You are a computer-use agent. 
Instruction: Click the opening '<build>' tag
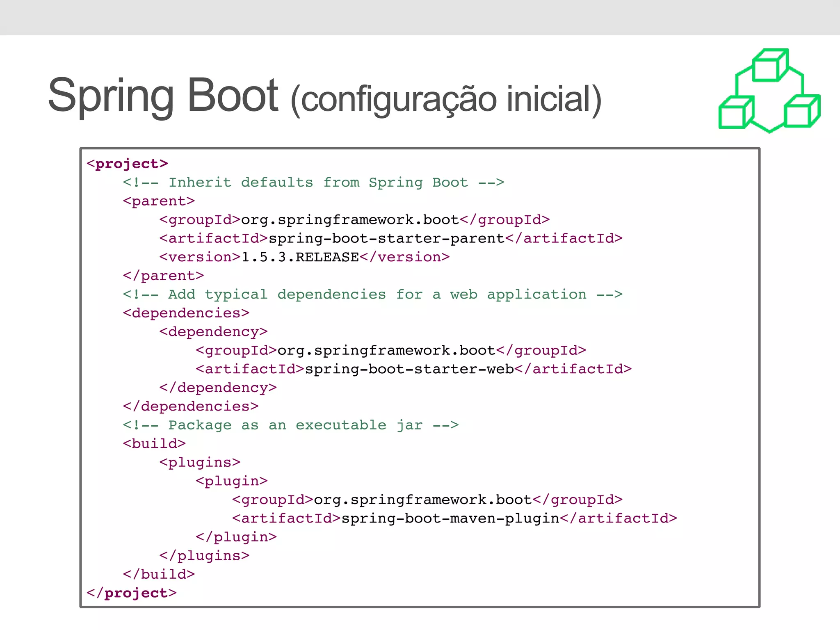[155, 443]
